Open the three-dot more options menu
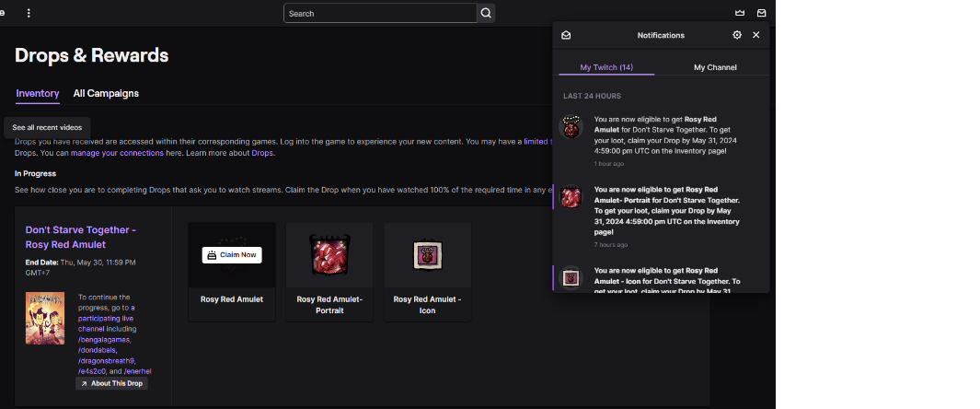 (x=29, y=13)
